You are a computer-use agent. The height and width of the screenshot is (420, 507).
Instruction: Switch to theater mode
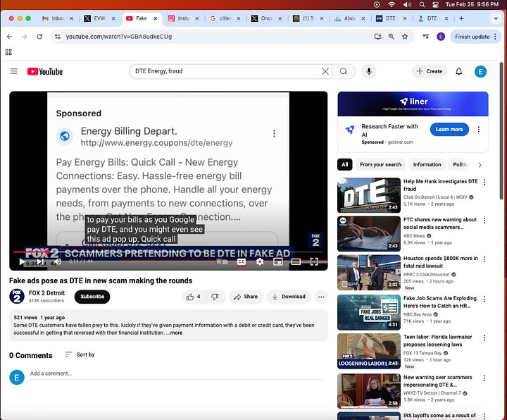[296, 261]
